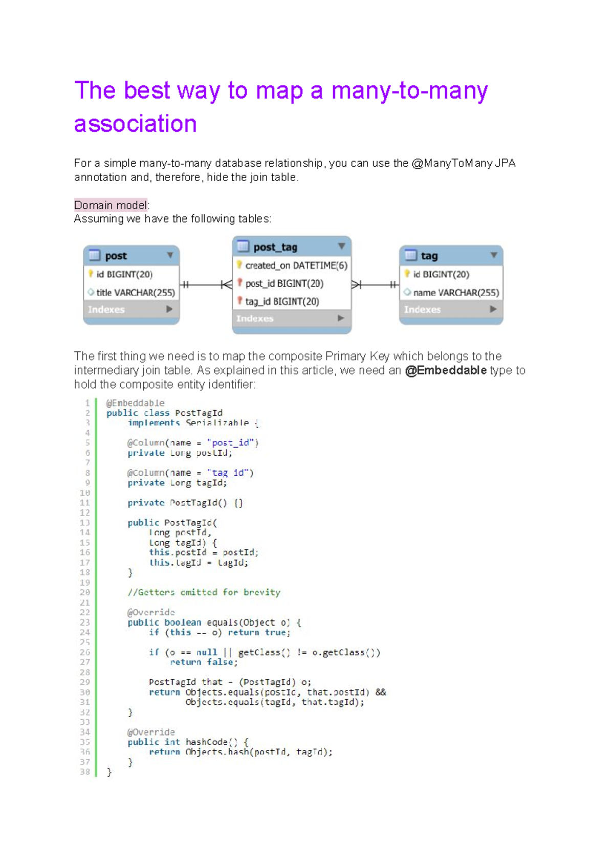This screenshot has height=868, width=614.
Task: Expand Indexes section of post table
Action: coord(169,309)
